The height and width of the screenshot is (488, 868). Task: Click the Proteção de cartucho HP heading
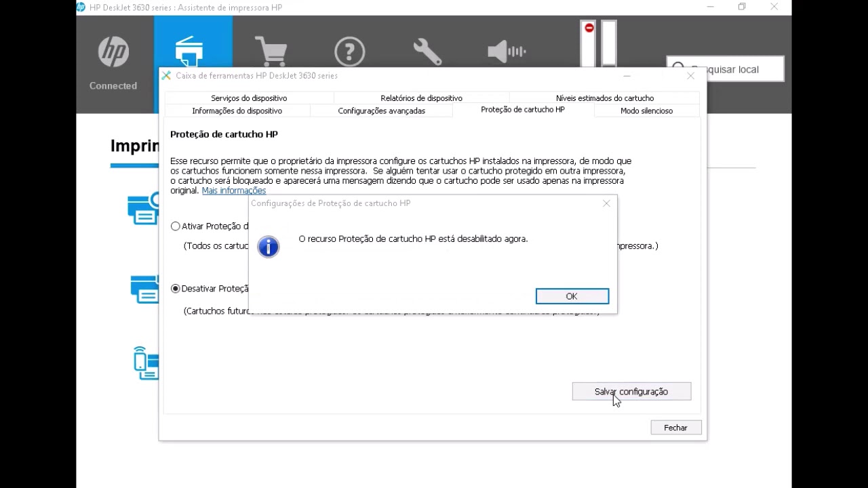click(x=224, y=135)
